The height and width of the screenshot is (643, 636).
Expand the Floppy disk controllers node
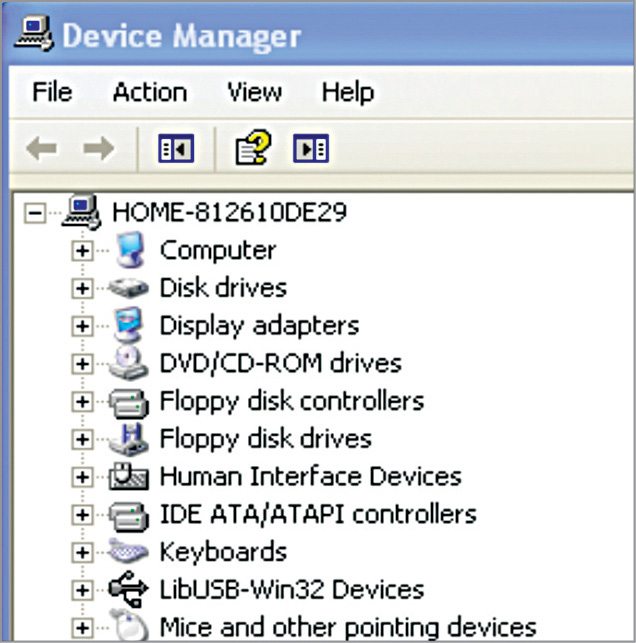coord(82,401)
